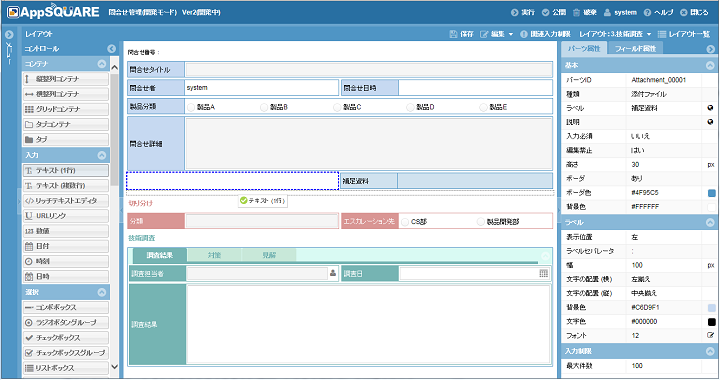The width and height of the screenshot is (720, 380).
Task: Switch to the フィールド属性 tab
Action: (x=635, y=48)
